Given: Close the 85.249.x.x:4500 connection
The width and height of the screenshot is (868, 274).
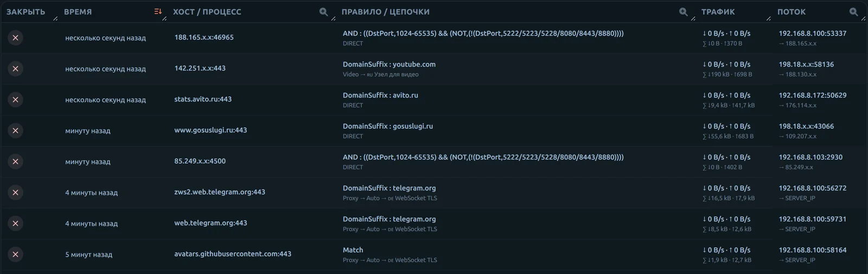Looking at the screenshot, I should [x=15, y=162].
